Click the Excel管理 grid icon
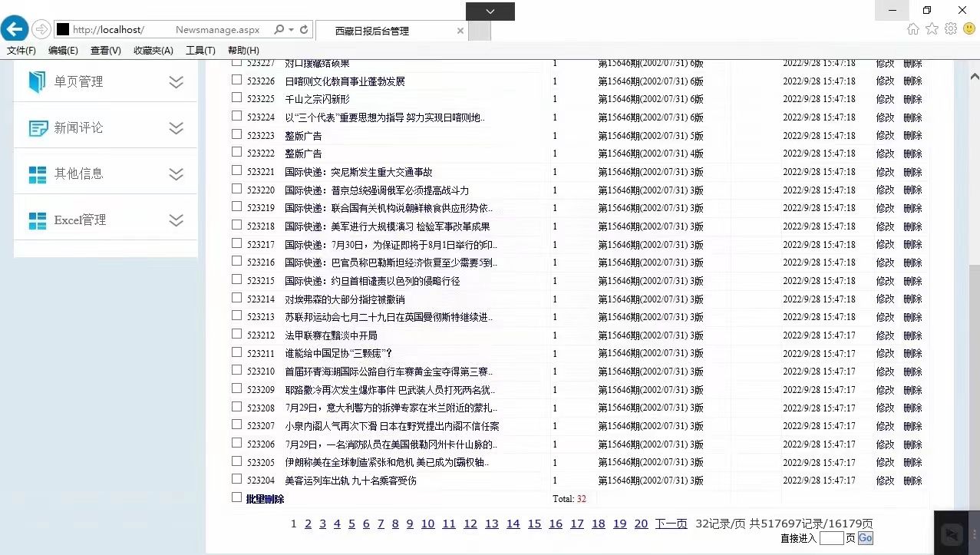Image resolution: width=980 pixels, height=555 pixels. pos(38,220)
